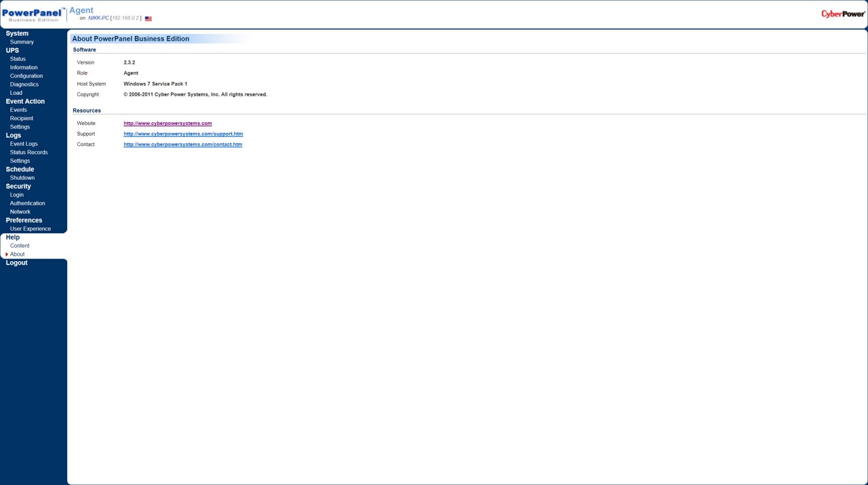Open the NIKK-PC host link

pos(98,18)
